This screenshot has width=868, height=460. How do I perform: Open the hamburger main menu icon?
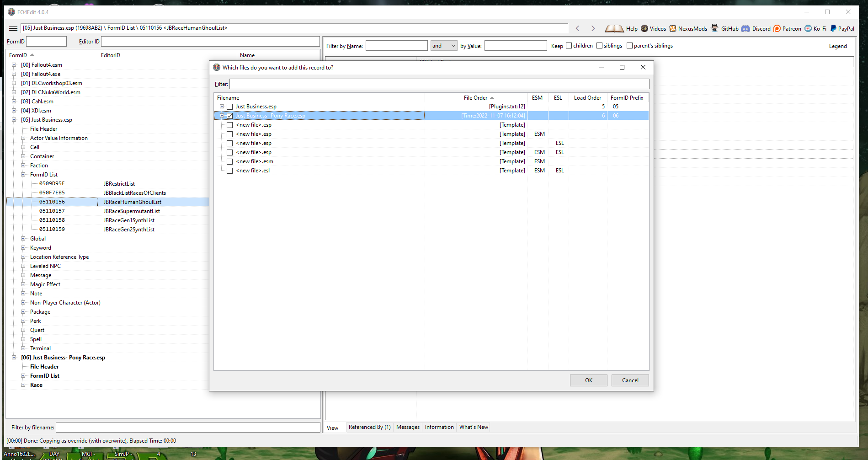[x=13, y=28]
